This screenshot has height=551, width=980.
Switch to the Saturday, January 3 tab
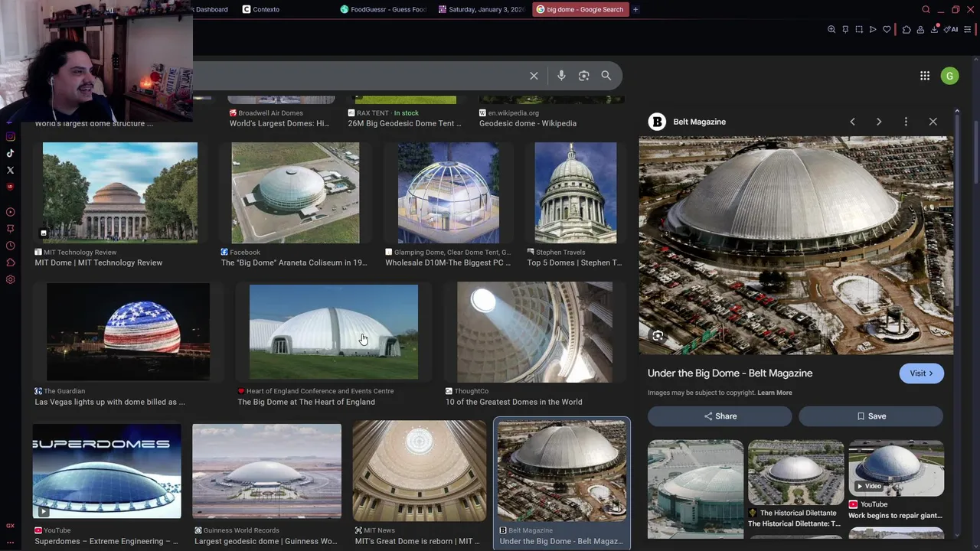482,9
